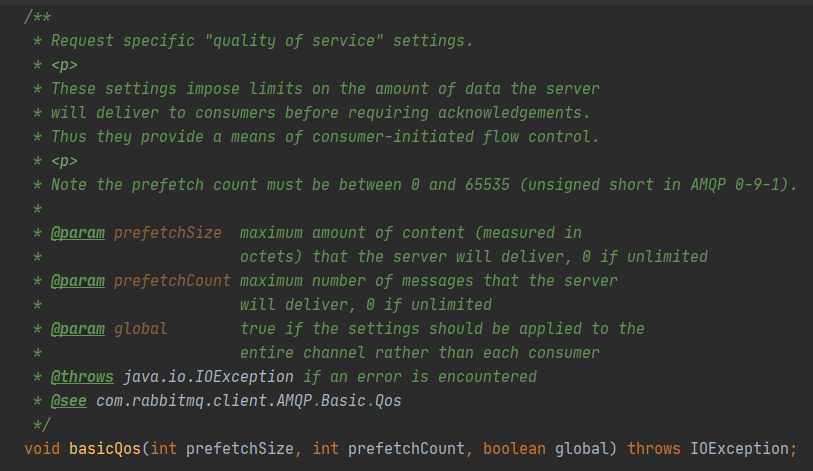Click the global parameter in the method signature
The width and height of the screenshot is (813, 471).
click(x=582, y=448)
